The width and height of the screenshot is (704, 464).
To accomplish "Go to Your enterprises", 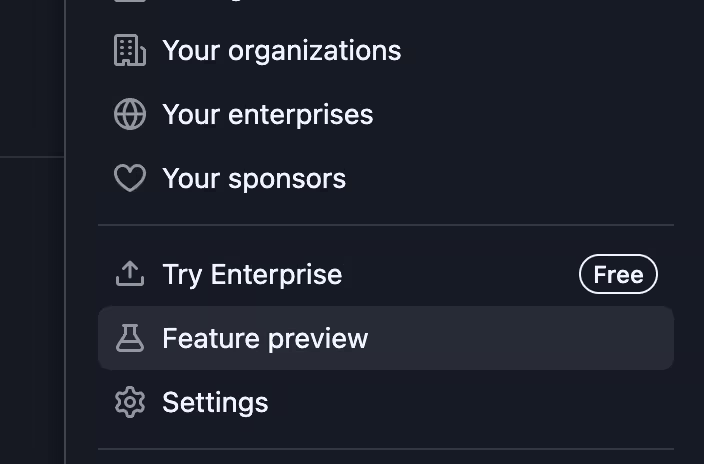I will [267, 114].
